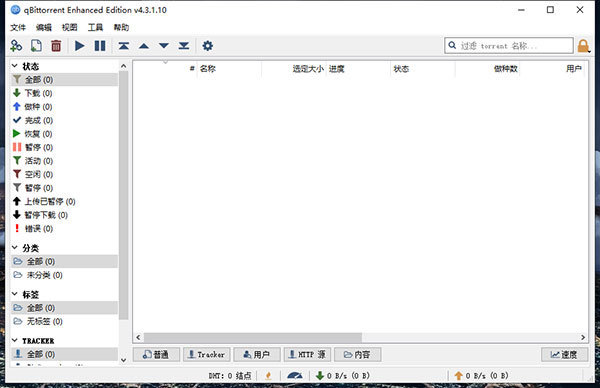Viewport: 600px width, 388px height.
Task: Toggle alternative speed limits speedometer icon
Action: 295,376
